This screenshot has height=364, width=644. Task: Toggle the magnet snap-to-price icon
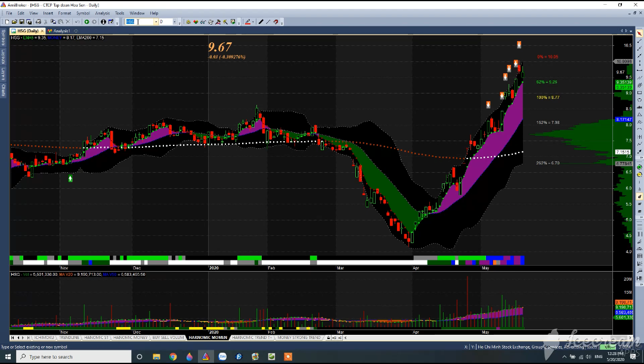coord(275,22)
